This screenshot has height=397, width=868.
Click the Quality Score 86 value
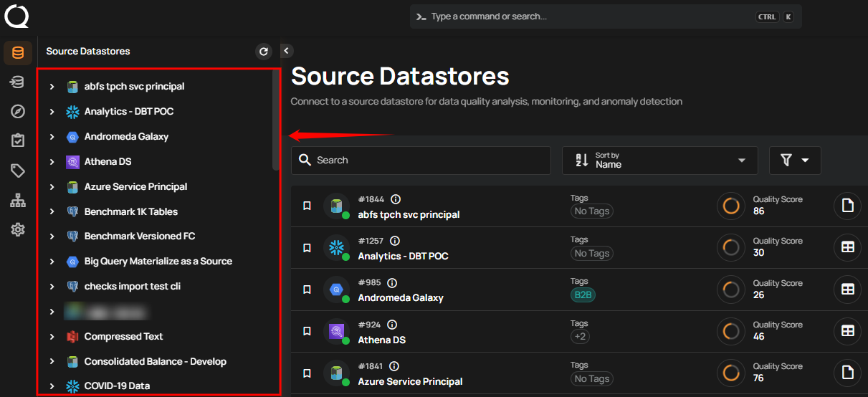pyautogui.click(x=758, y=211)
